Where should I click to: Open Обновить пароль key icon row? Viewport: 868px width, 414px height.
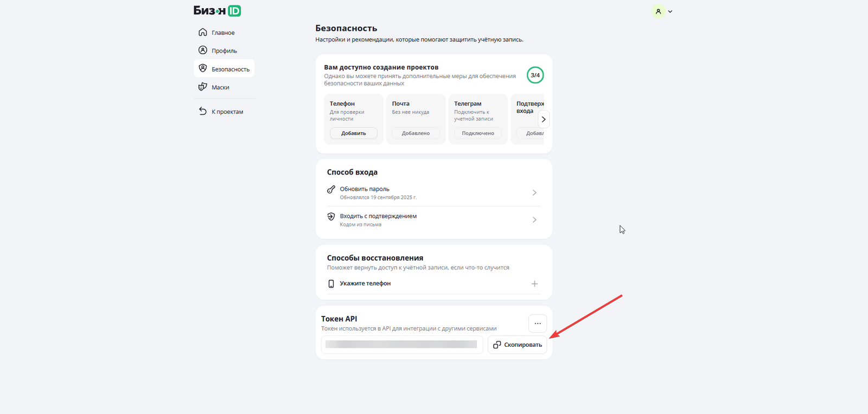click(331, 190)
